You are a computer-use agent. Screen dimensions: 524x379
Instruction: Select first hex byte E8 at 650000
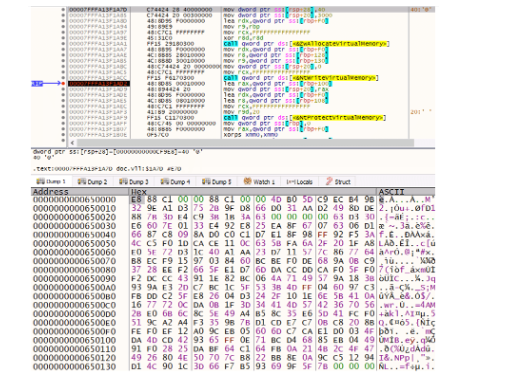(136, 200)
